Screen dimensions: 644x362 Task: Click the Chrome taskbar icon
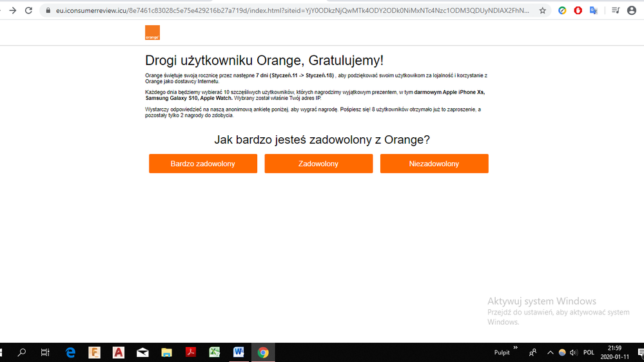[263, 352]
